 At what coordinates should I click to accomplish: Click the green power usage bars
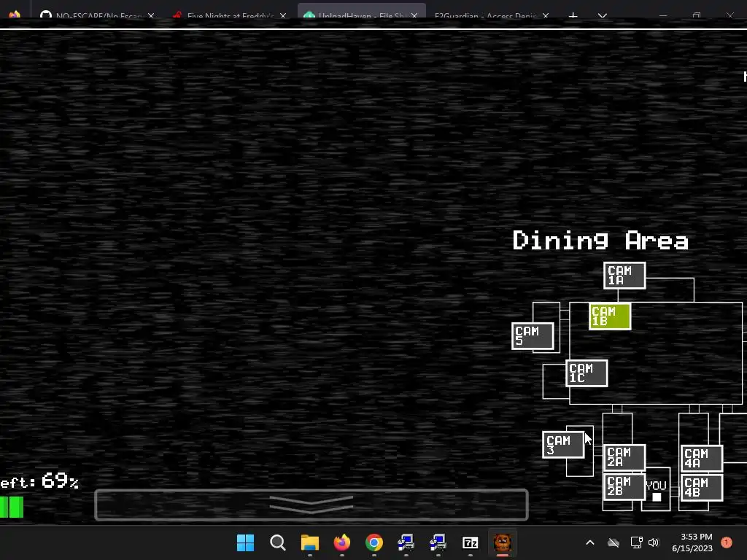(12, 507)
